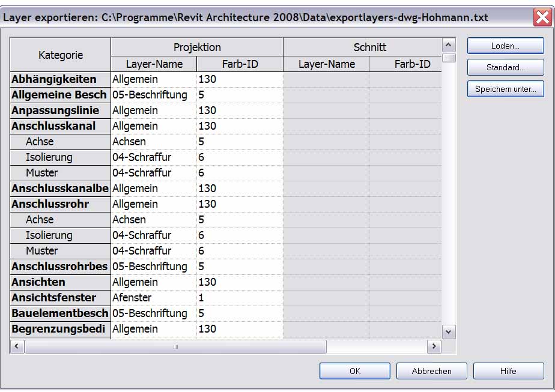Click the horizontal scrollbar left arrow
The height and width of the screenshot is (392, 555).
17,346
